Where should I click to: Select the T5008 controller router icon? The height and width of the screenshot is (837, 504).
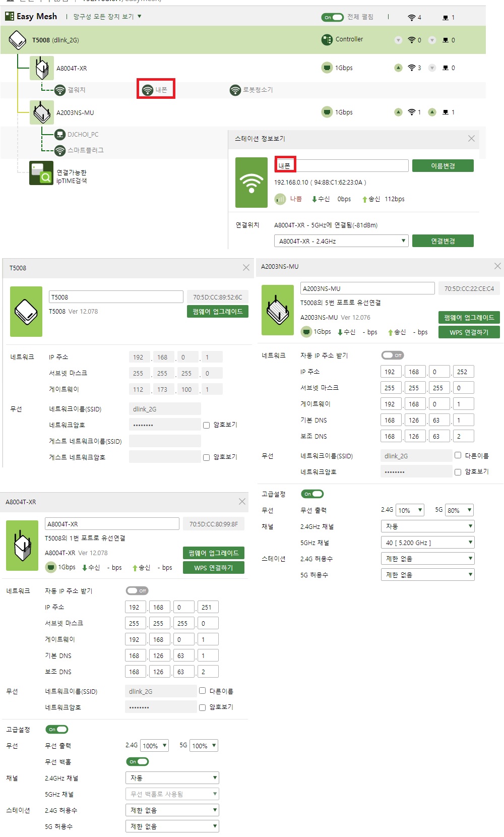click(x=18, y=40)
